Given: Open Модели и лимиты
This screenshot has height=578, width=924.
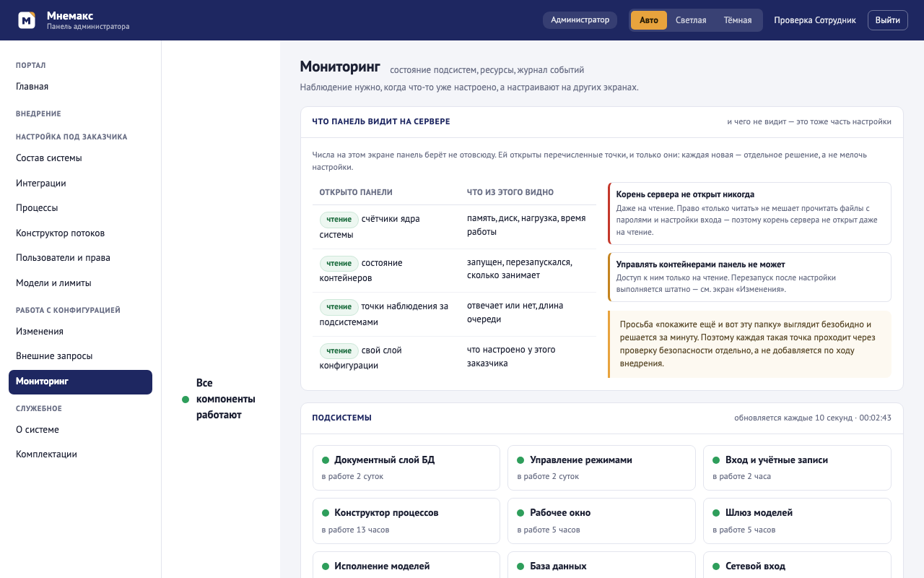Looking at the screenshot, I should (x=80, y=283).
